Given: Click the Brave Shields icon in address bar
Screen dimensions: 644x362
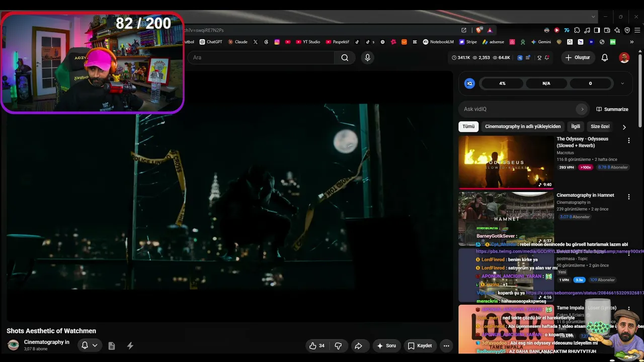Looking at the screenshot, I should click(x=479, y=30).
